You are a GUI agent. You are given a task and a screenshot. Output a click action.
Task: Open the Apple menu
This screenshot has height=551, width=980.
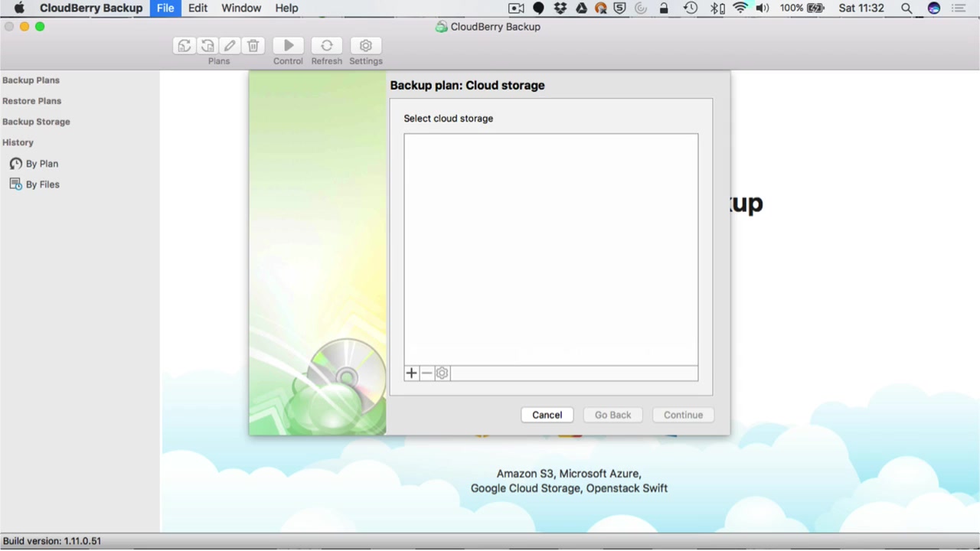point(19,8)
